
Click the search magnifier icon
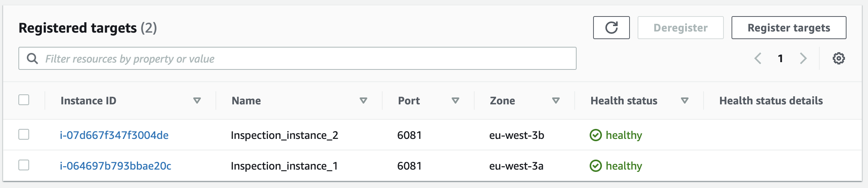[32, 58]
